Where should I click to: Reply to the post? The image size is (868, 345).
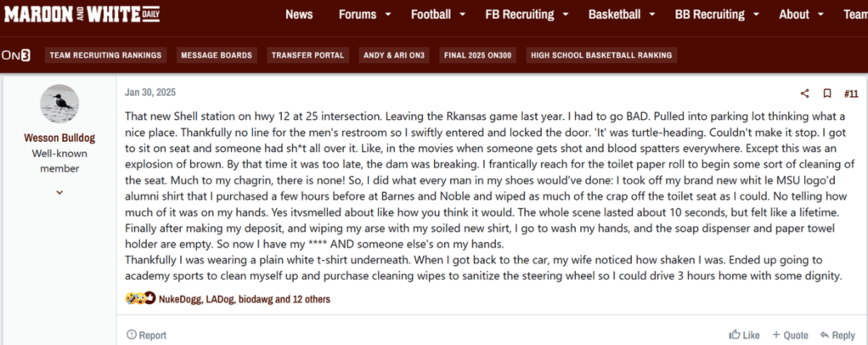837,335
